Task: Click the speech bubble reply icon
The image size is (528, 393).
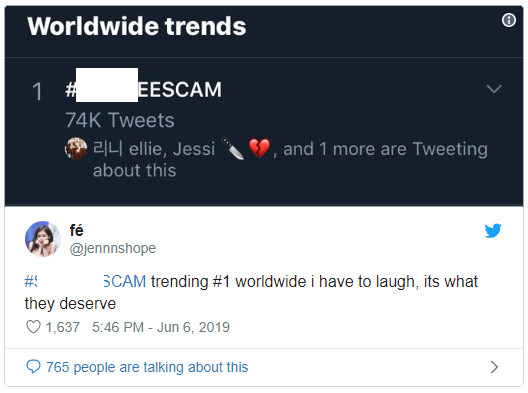Action: 33,367
